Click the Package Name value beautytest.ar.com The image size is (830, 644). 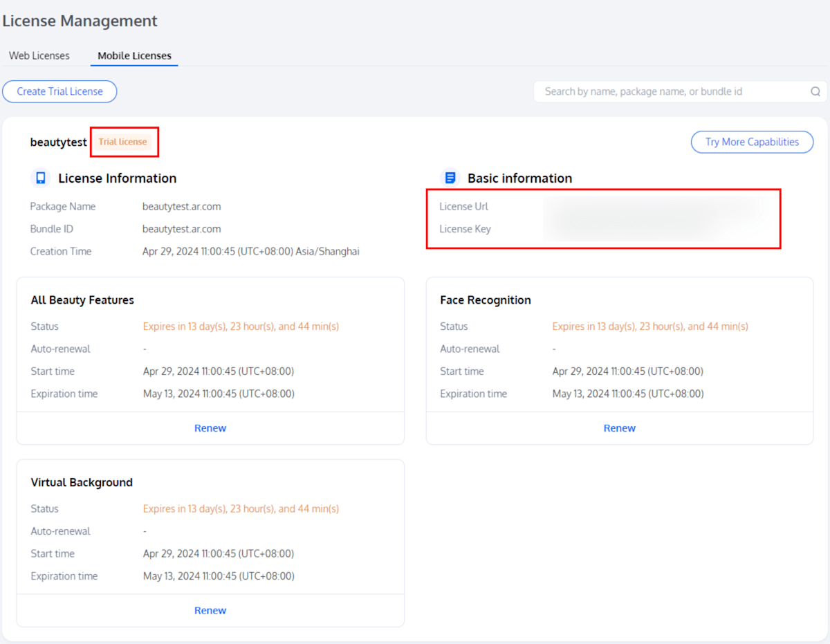[182, 207]
